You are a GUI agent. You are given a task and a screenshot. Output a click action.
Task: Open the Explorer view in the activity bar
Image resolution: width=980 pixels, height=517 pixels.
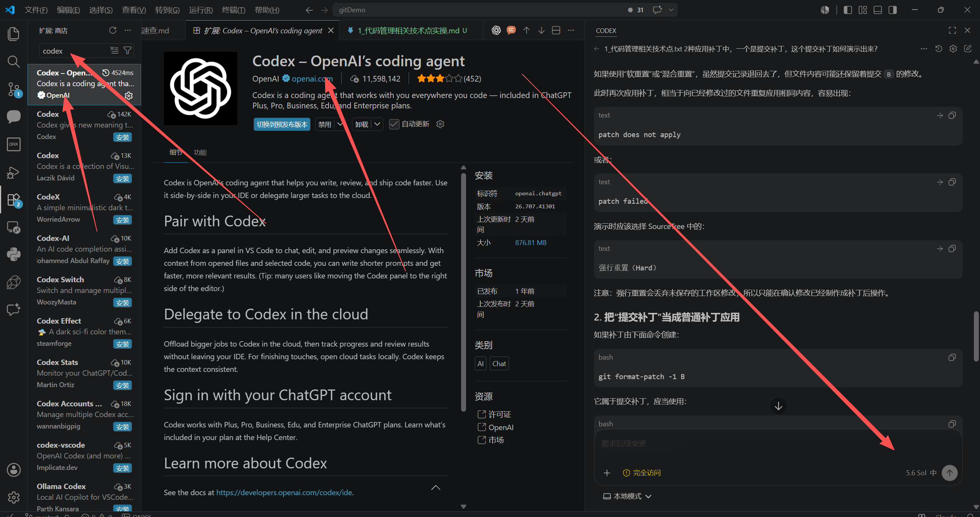click(13, 34)
